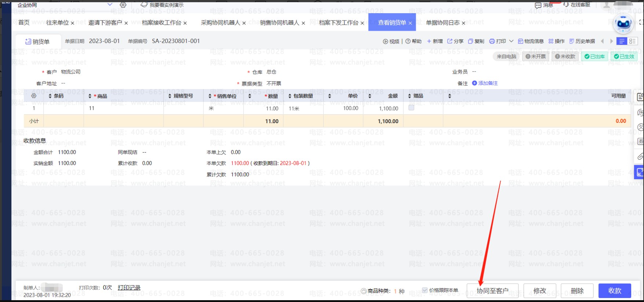
Task: Switch to 档案接收工作台 tab
Action: coord(161,23)
